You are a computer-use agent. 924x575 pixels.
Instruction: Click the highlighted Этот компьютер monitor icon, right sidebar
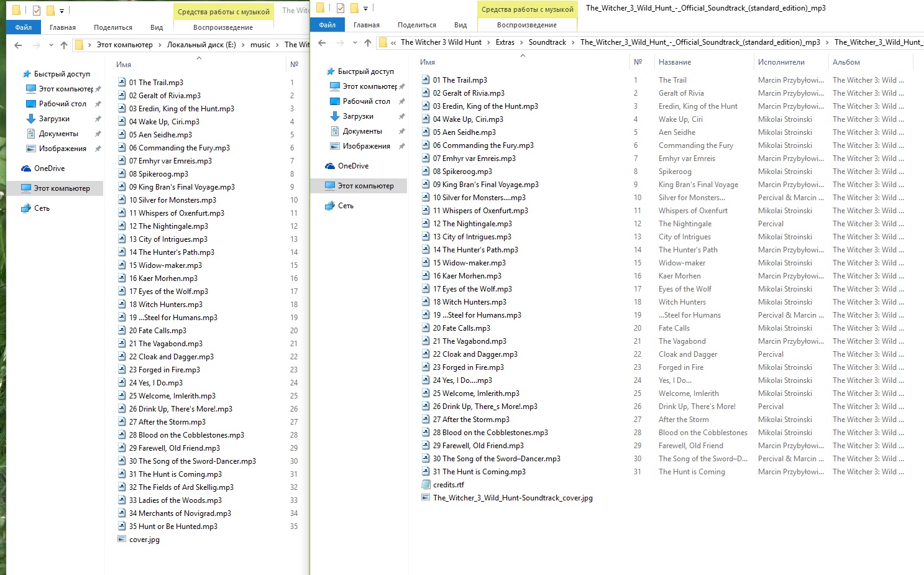330,186
